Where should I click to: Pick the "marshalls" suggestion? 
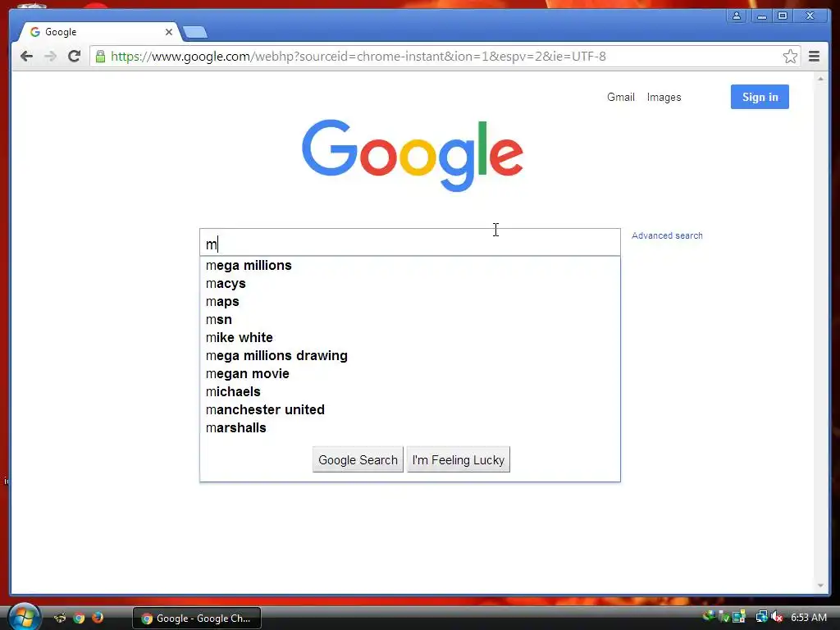click(x=410, y=428)
